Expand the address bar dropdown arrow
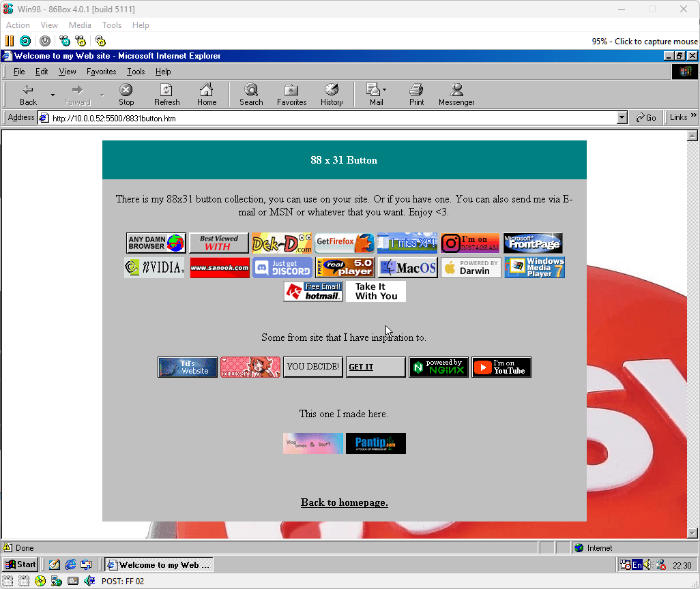Screen dimensions: 700x589 point(622,118)
